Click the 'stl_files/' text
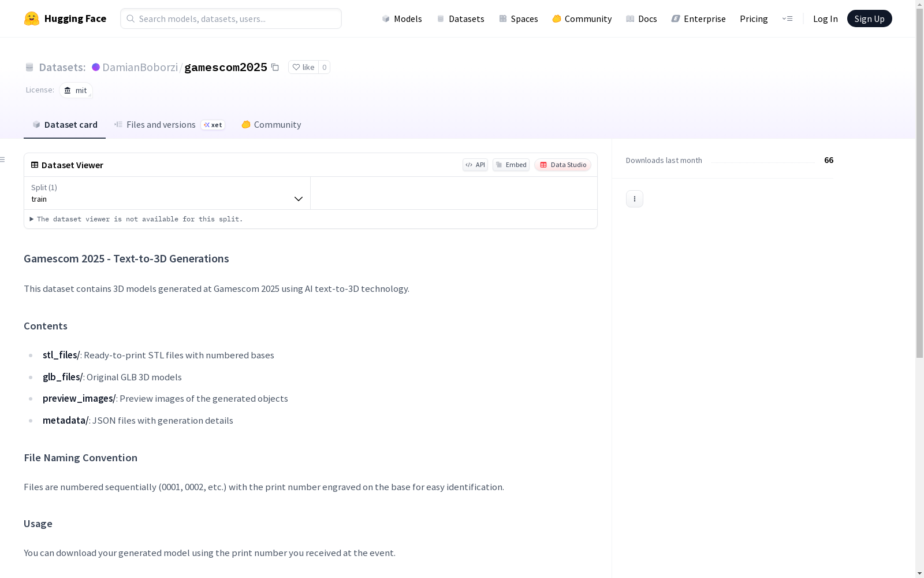 click(x=61, y=355)
